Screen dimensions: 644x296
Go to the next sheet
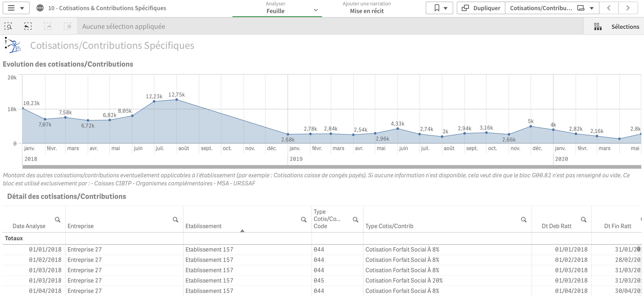point(628,8)
